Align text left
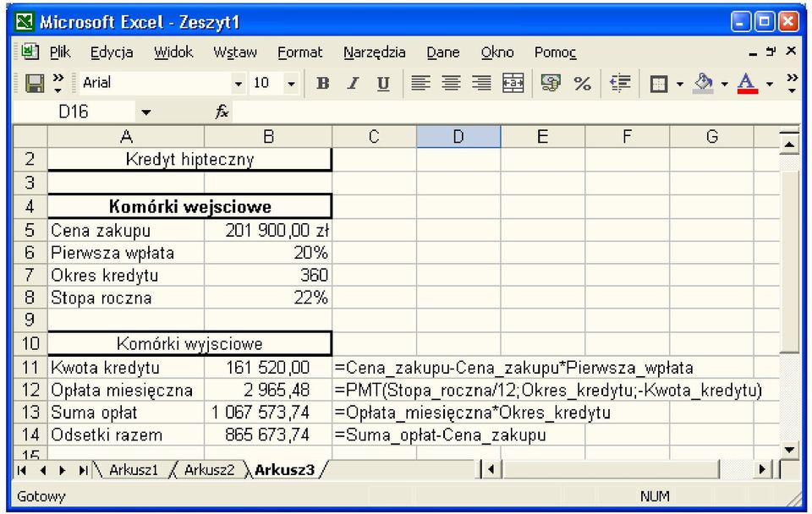812x514 pixels. coord(420,83)
